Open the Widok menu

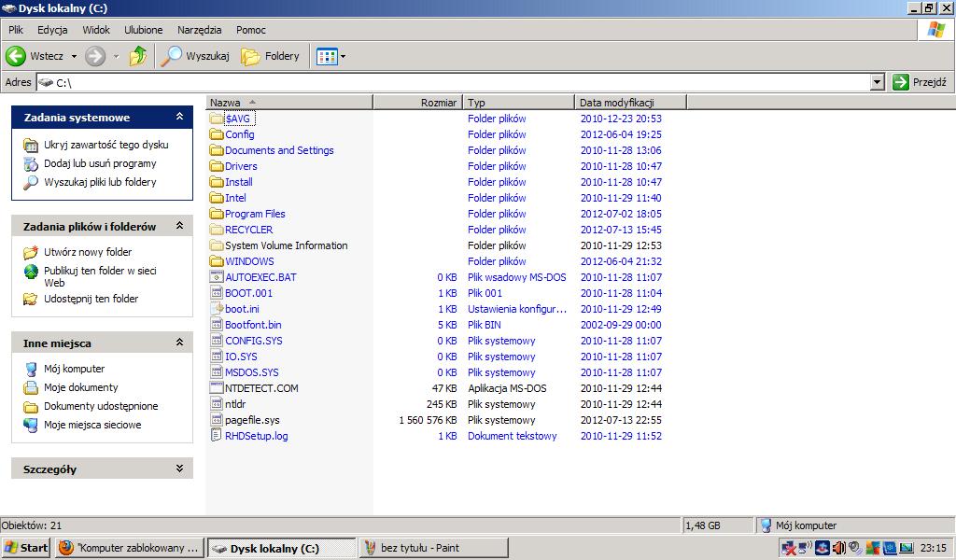coord(96,30)
